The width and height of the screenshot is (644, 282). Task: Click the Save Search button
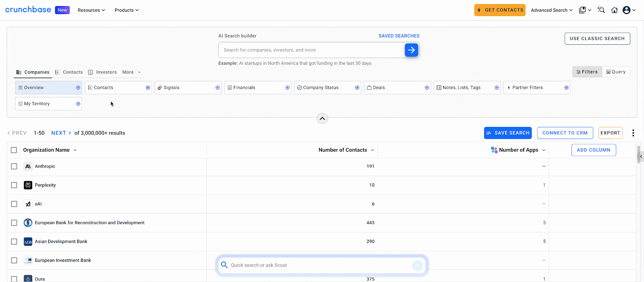pos(508,133)
